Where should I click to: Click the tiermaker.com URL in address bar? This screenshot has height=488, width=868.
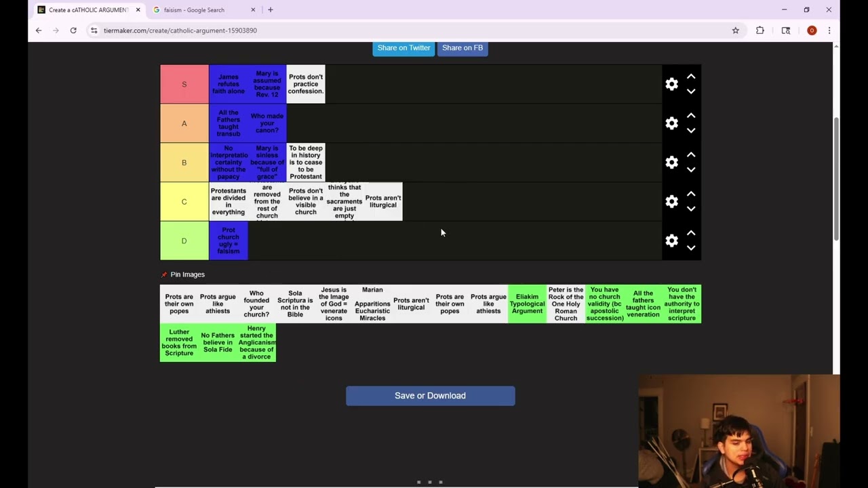click(x=180, y=30)
